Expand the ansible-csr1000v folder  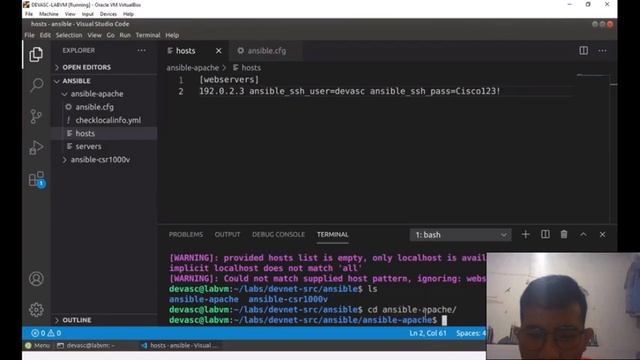click(x=100, y=160)
